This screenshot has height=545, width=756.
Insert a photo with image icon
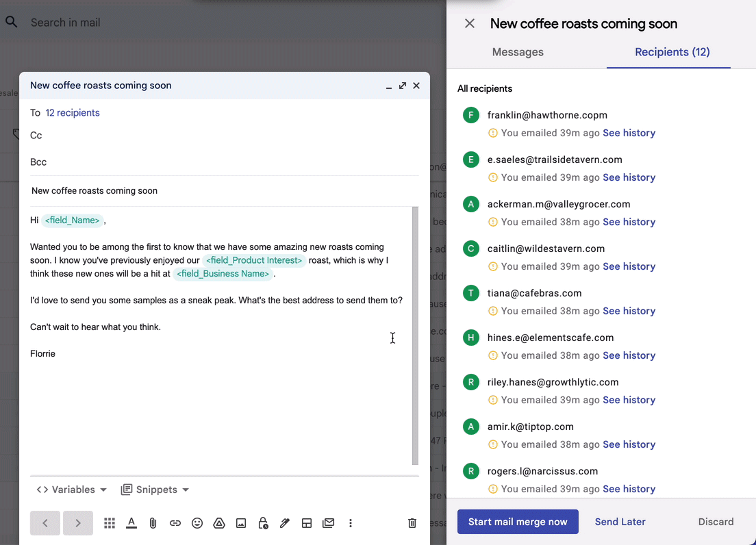pyautogui.click(x=241, y=523)
